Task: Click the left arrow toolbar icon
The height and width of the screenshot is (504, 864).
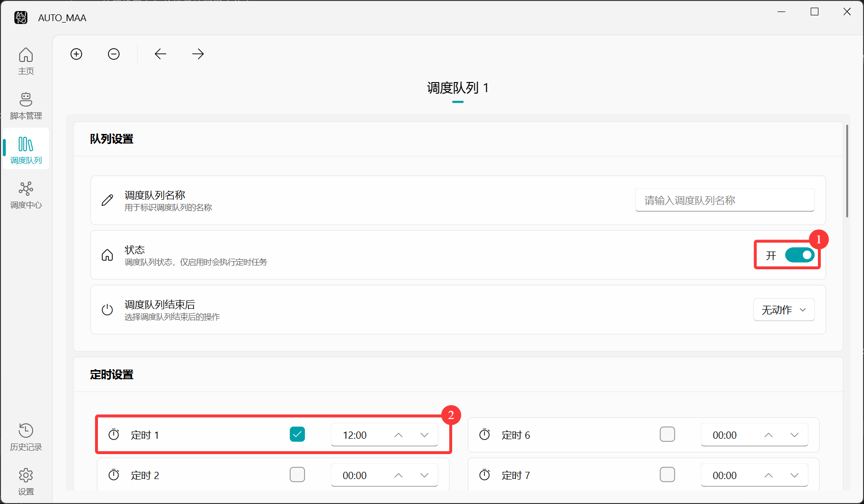Action: pyautogui.click(x=160, y=54)
